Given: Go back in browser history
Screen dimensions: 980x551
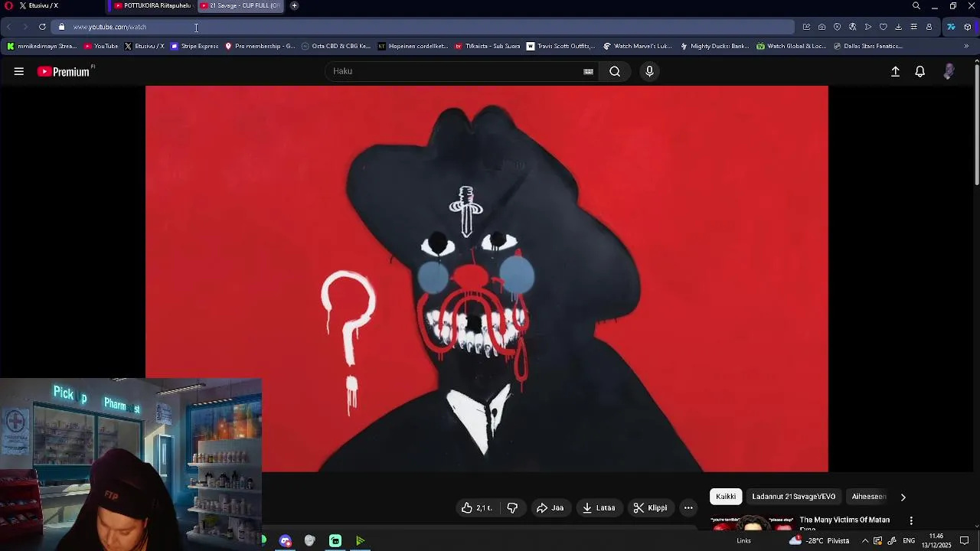Looking at the screenshot, I should [x=8, y=27].
